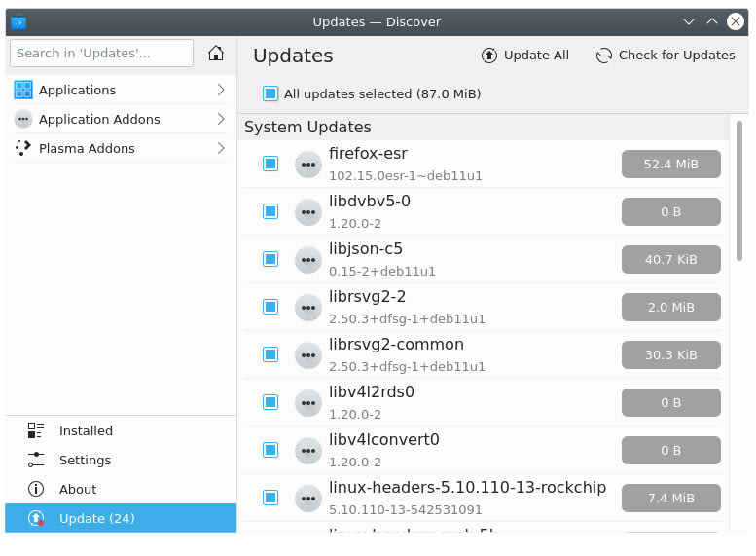
Task: Click the librsvg2-common package icon
Action: tap(308, 355)
